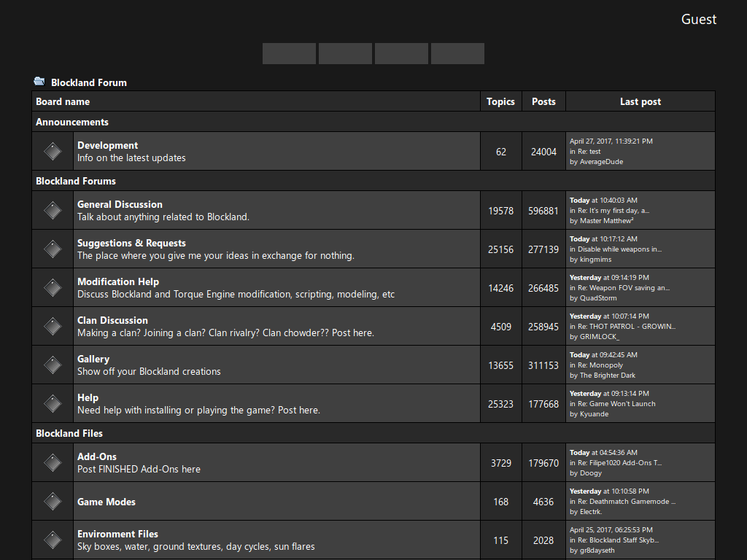Select the leftmost navigation bar button
The width and height of the screenshot is (747, 560).
click(x=289, y=53)
